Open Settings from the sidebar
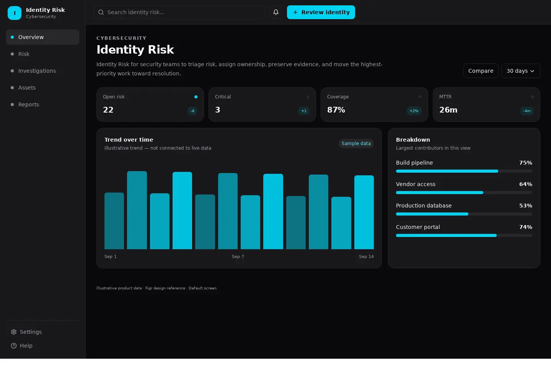The width and height of the screenshot is (551, 392). (x=43, y=332)
